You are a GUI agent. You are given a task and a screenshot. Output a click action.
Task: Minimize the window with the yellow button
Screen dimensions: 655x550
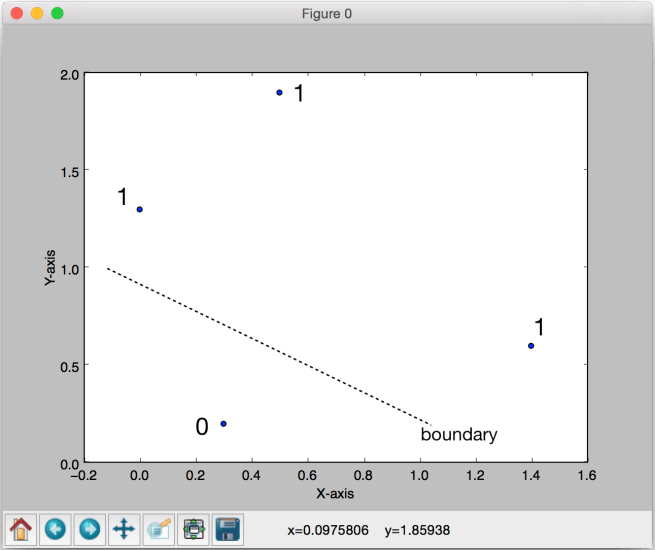pos(37,13)
